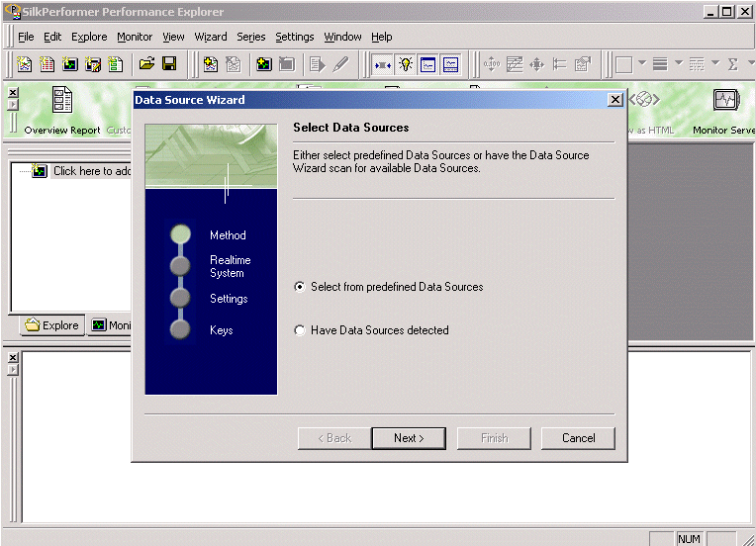Click arrow button below workflow bar X
Viewport: 756px width, 546px height.
[14, 104]
